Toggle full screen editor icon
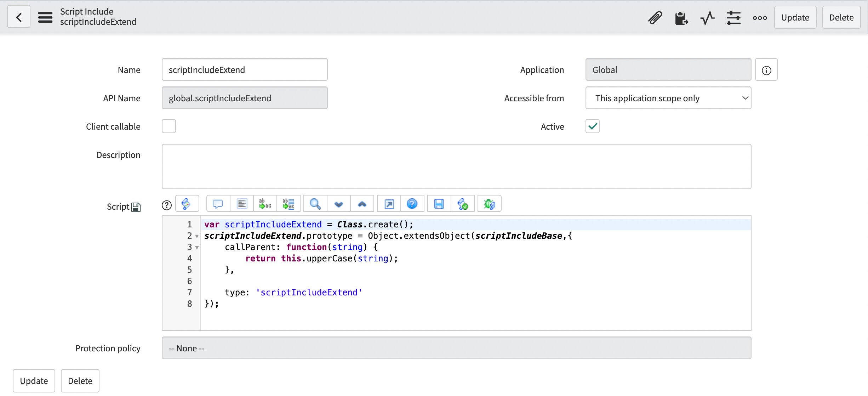This screenshot has height=396, width=868. (389, 204)
